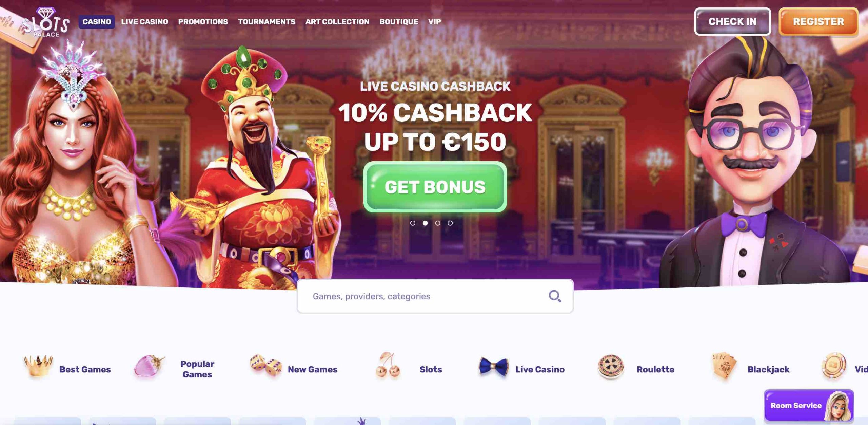Select the strawberry Popular Games icon

(x=150, y=366)
